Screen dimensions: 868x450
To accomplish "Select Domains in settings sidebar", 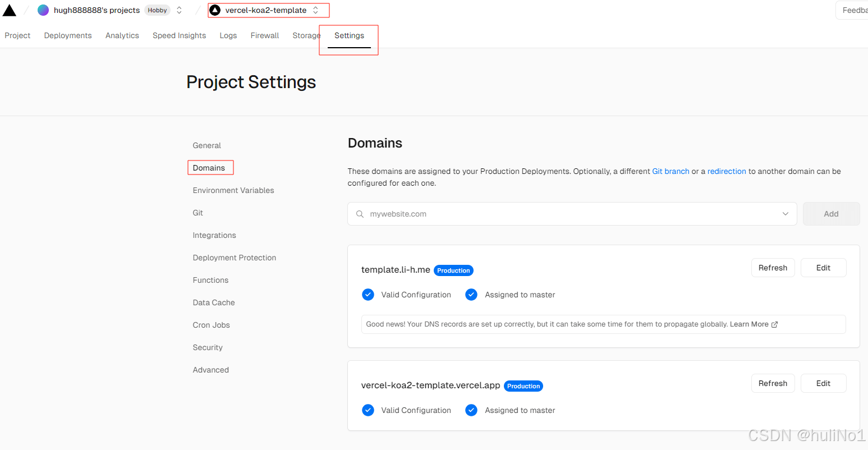I will (209, 168).
